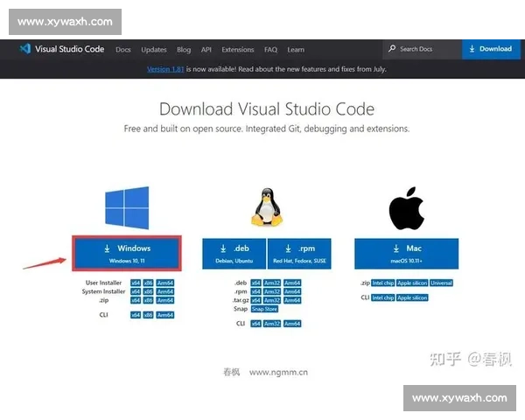Select x86 for Windows System Installer
This screenshot has width=525, height=420.
149,291
